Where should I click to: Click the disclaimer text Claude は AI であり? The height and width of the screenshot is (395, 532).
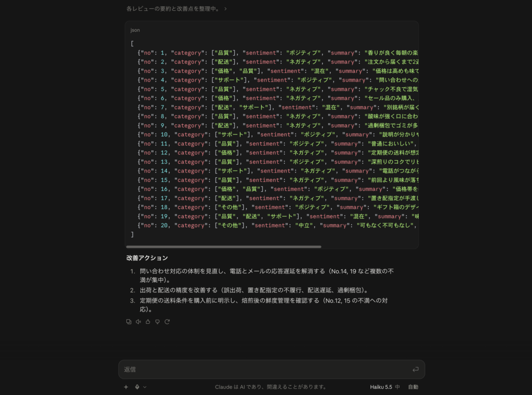click(x=271, y=387)
